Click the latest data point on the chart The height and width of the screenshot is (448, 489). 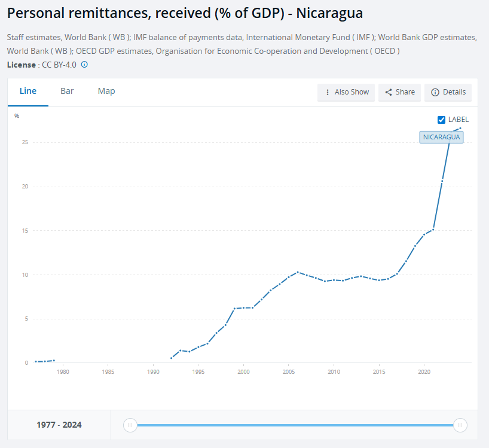coord(459,128)
